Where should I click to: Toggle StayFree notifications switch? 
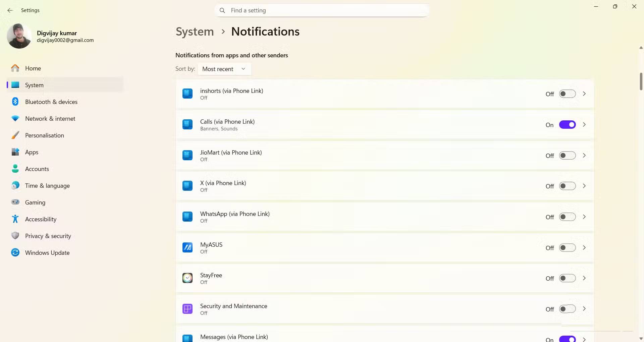tap(567, 278)
